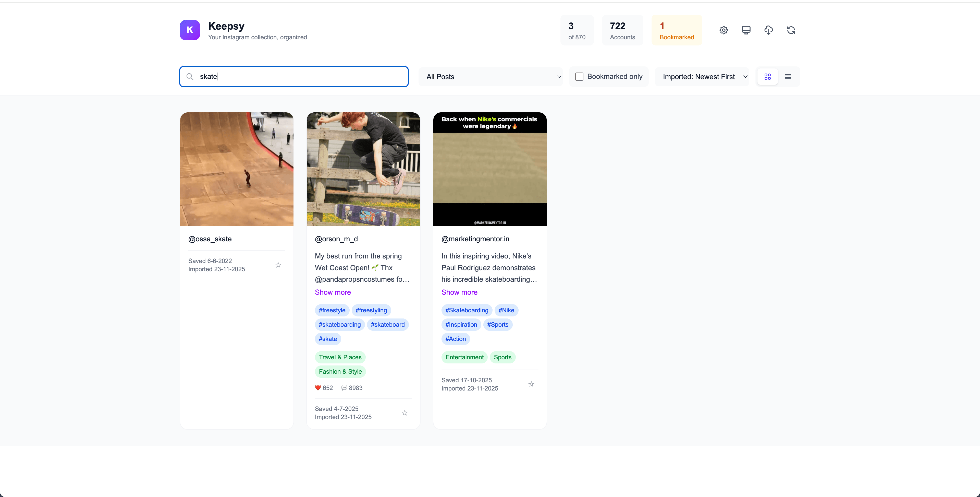Viewport: 980px width, 497px height.
Task: Click the search magnifier icon
Action: coord(190,77)
